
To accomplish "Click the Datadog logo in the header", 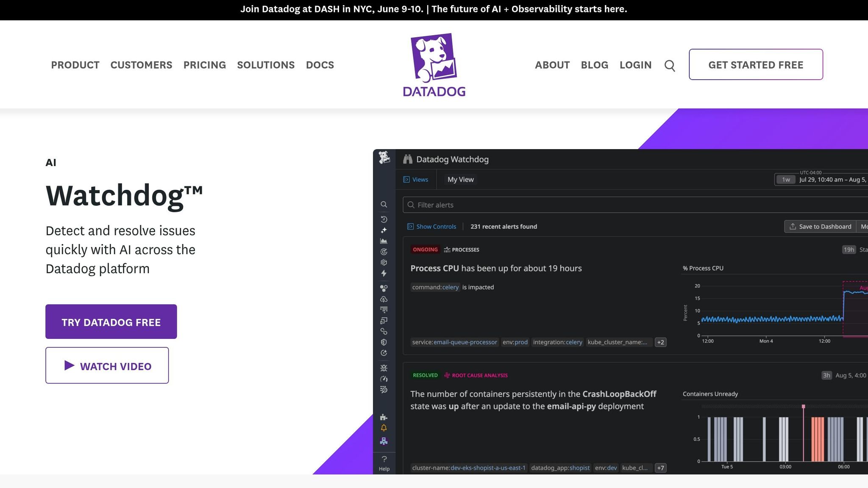I will (x=434, y=65).
